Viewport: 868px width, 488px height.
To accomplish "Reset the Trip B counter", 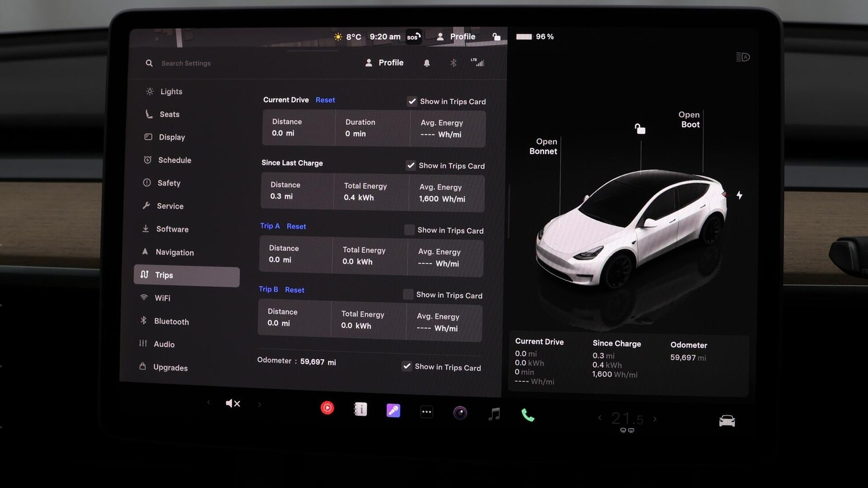I will click(x=295, y=289).
